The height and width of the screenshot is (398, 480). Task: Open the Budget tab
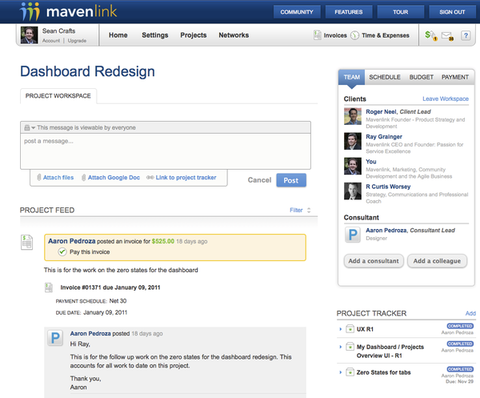(x=421, y=77)
